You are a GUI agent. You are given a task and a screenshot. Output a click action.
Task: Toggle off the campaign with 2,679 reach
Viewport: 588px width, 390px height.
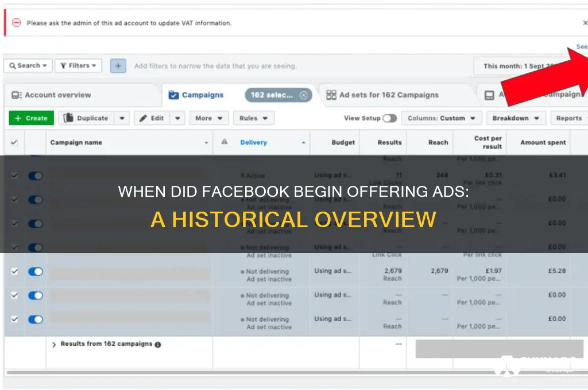(x=36, y=272)
